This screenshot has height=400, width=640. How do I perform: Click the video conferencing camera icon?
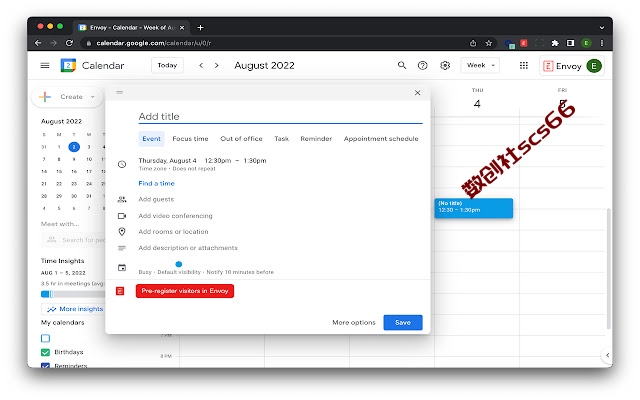click(x=122, y=216)
